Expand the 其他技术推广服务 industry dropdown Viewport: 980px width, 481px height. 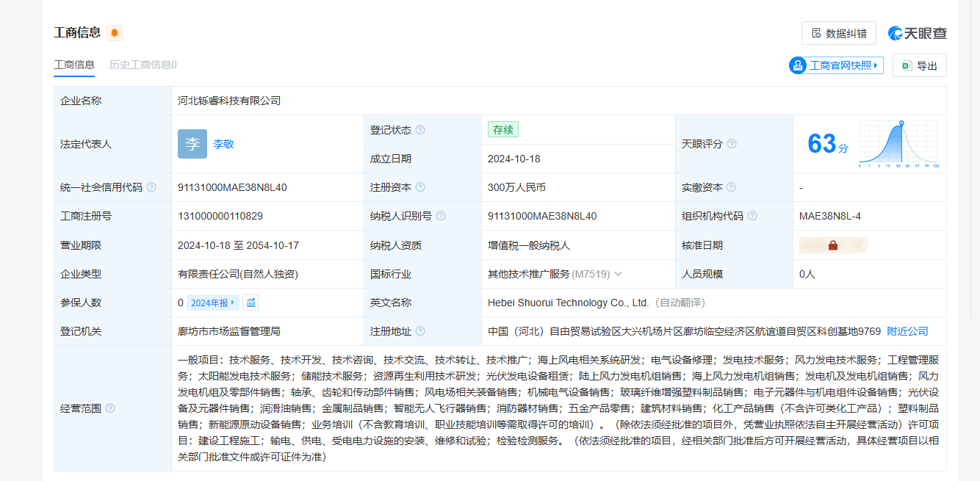pos(618,274)
